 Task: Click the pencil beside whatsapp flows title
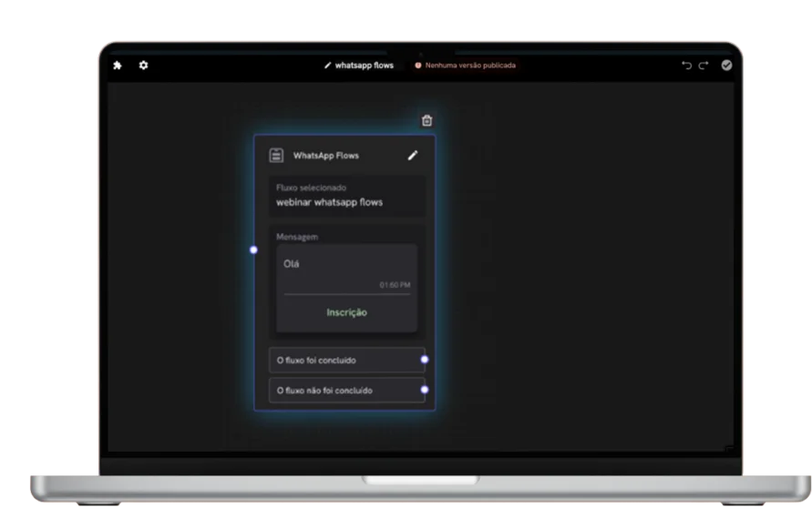[x=328, y=66]
